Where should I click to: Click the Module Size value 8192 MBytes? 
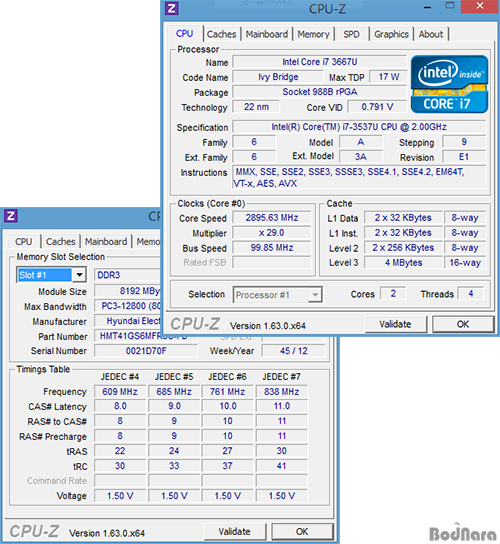click(128, 291)
